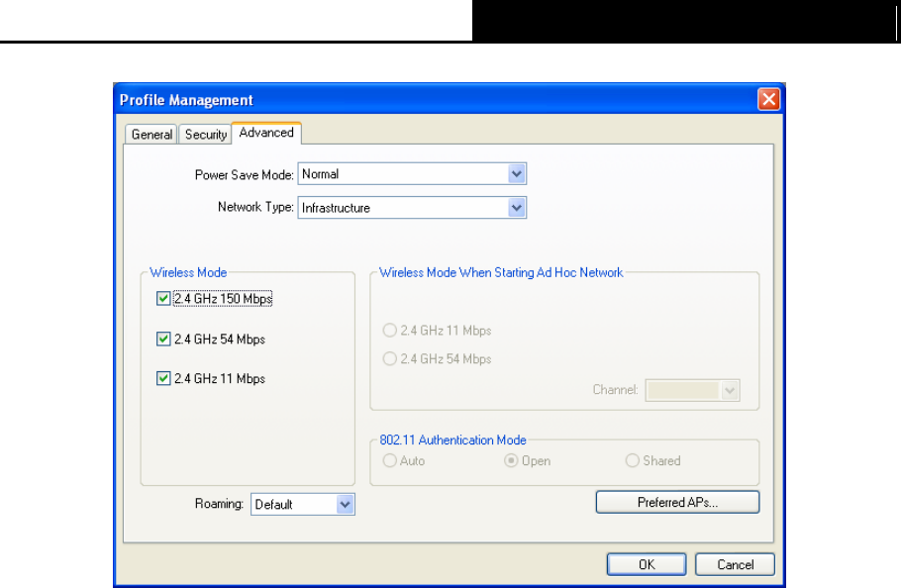Click Wireless Mode When Starting Ad Hoc Network label
The width and height of the screenshot is (901, 588).
501,272
